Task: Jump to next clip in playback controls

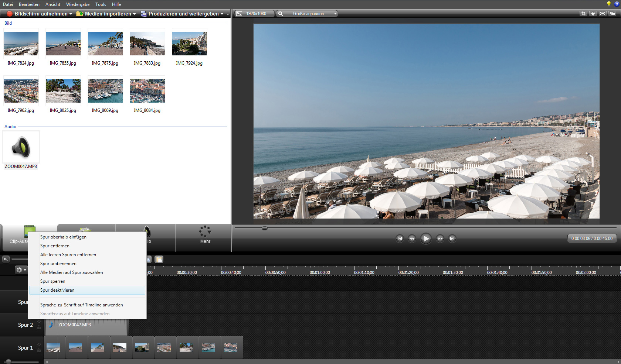Action: click(x=452, y=238)
